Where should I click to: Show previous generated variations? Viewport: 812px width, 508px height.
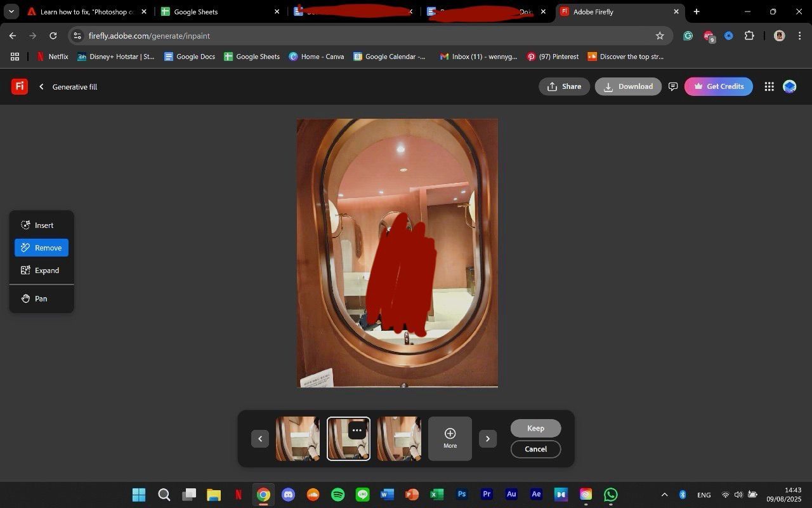(260, 439)
